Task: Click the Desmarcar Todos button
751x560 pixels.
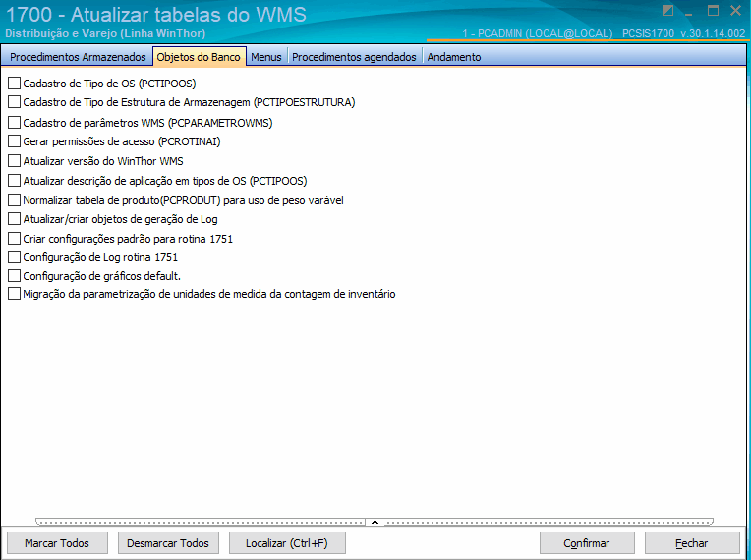Action: tap(168, 543)
